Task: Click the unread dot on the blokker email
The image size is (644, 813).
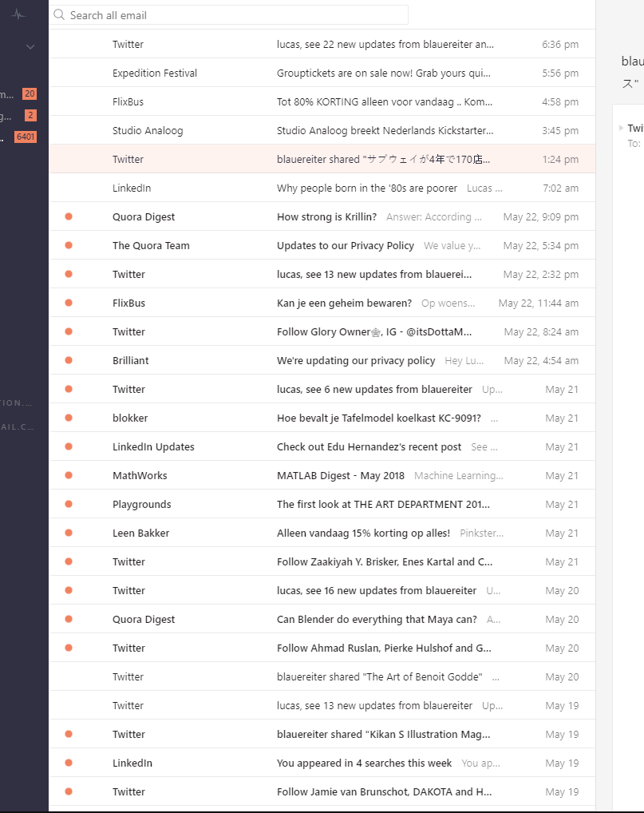Action: [x=67, y=418]
